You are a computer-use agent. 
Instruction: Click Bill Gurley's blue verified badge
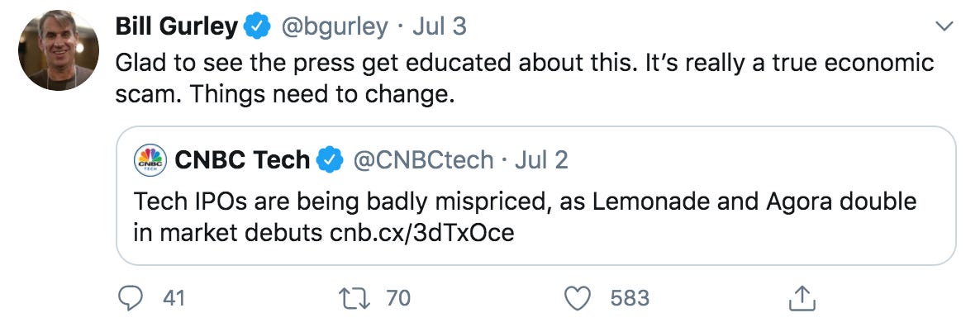(257, 26)
